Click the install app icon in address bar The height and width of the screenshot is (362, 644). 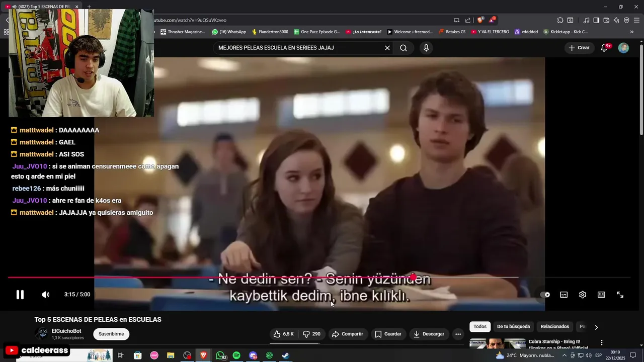[456, 20]
